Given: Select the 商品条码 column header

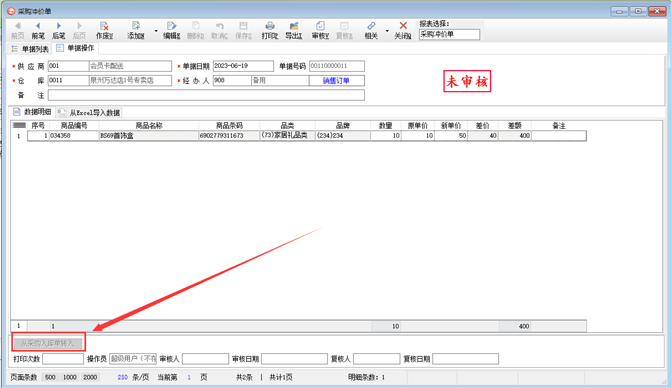Looking at the screenshot, I should tap(229, 125).
